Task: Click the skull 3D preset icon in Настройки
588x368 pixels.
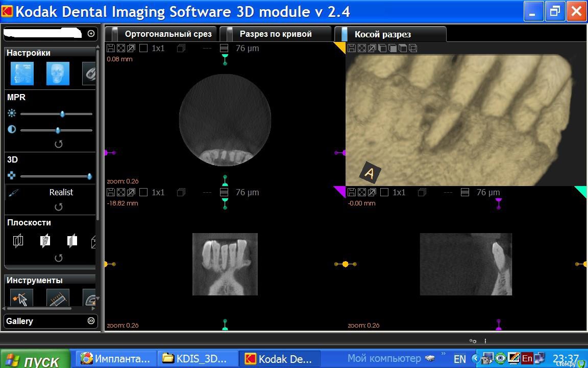Action: click(x=58, y=74)
